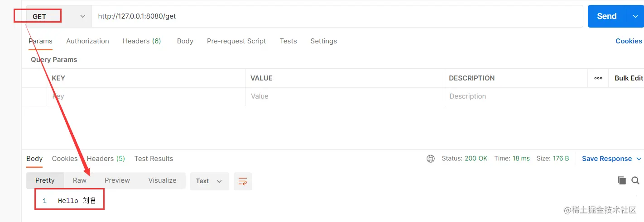This screenshot has height=222, width=644.
Task: Open the request Headers (6) tab
Action: click(142, 41)
